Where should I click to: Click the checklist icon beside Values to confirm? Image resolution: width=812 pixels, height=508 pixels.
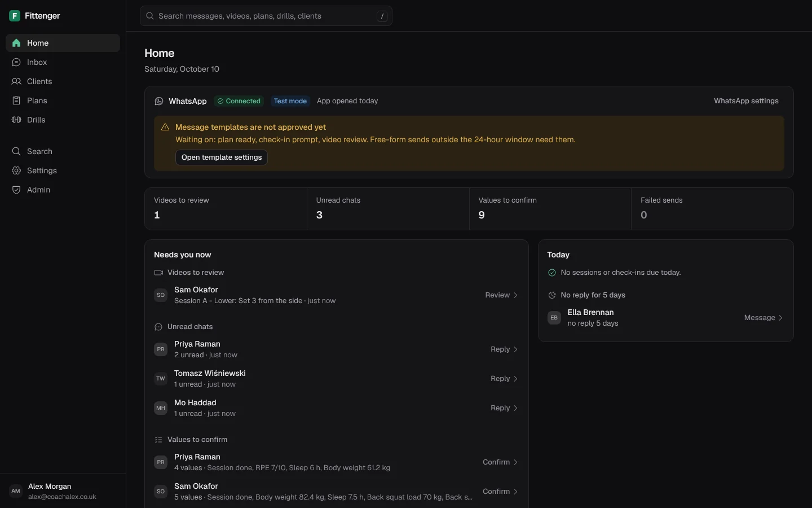click(x=158, y=440)
